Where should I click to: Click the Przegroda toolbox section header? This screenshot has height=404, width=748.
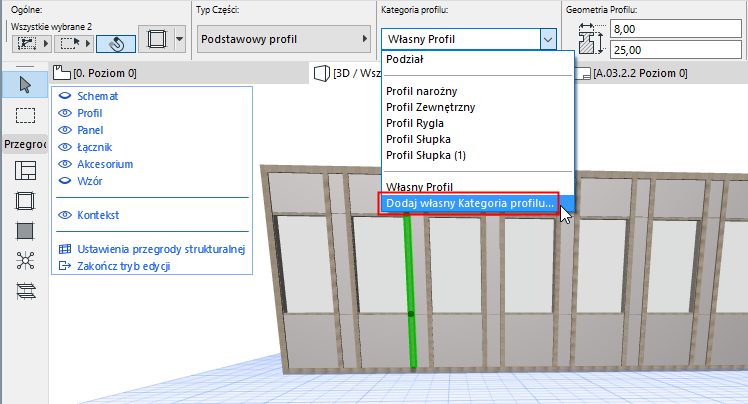pyautogui.click(x=25, y=144)
